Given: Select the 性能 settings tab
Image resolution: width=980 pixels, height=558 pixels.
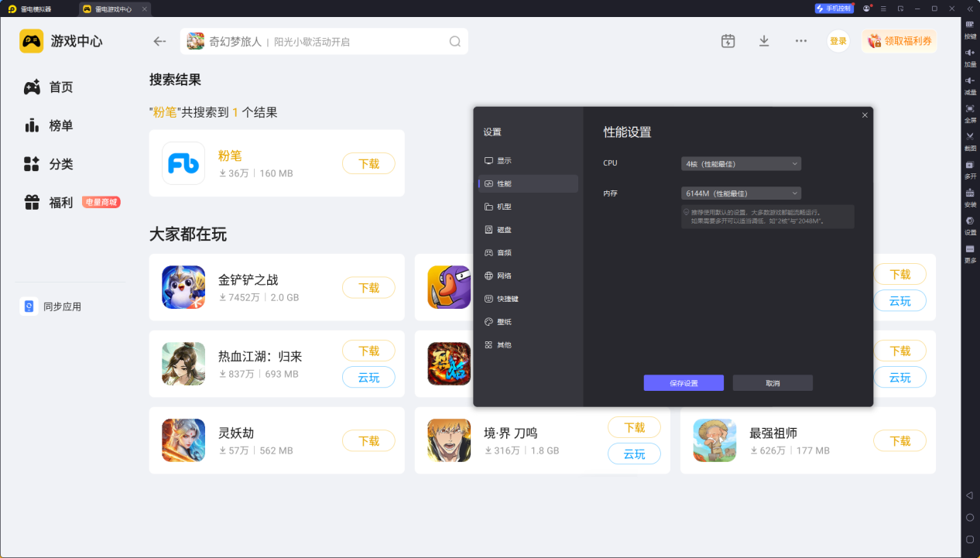Looking at the screenshot, I should pyautogui.click(x=529, y=183).
